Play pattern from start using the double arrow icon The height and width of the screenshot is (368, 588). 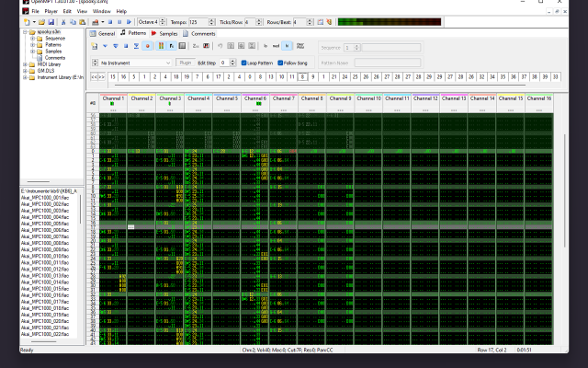pyautogui.click(x=116, y=46)
